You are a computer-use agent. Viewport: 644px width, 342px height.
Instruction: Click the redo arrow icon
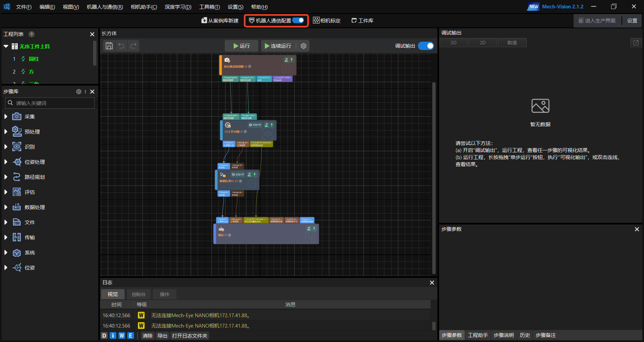click(133, 46)
